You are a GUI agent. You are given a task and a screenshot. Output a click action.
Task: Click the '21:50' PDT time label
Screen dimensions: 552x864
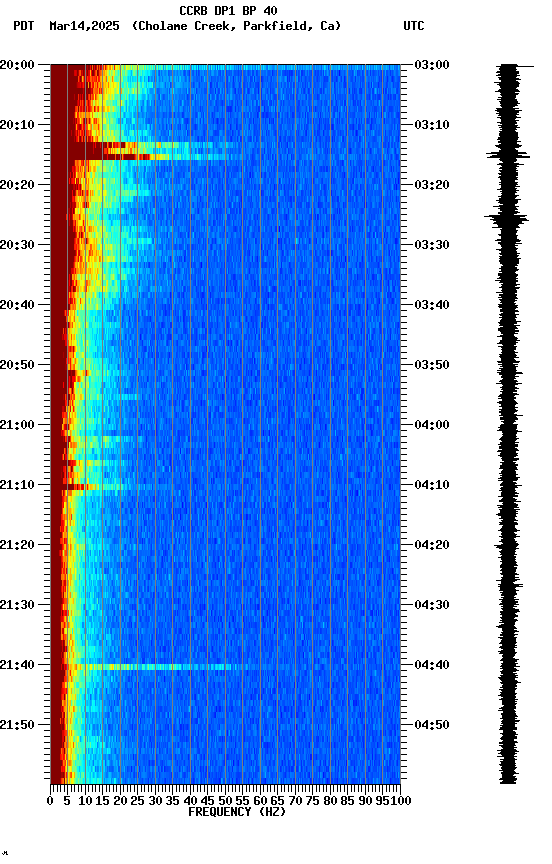[17, 725]
